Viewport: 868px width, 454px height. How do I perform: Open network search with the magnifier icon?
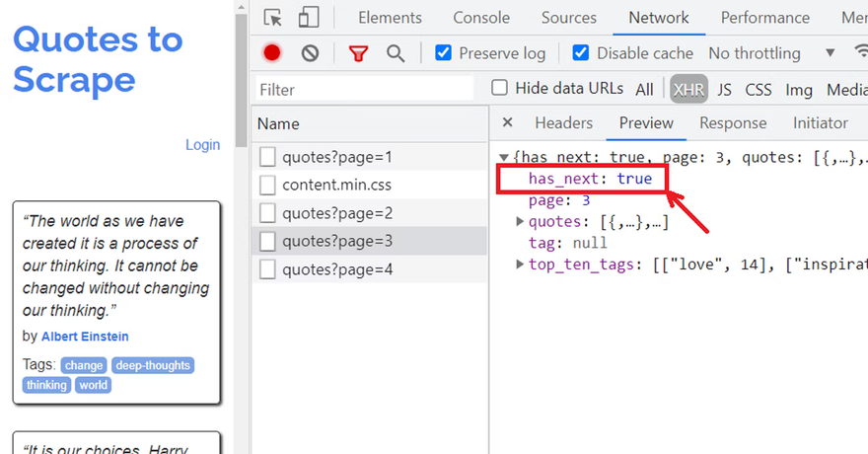[x=395, y=53]
